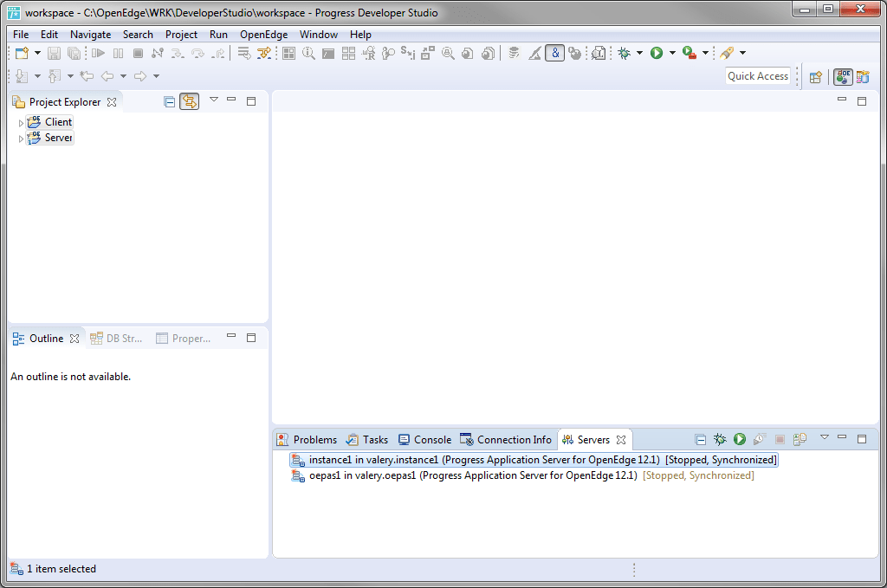The height and width of the screenshot is (588, 887).
Task: Click the green Run button in main toolbar
Action: click(657, 53)
